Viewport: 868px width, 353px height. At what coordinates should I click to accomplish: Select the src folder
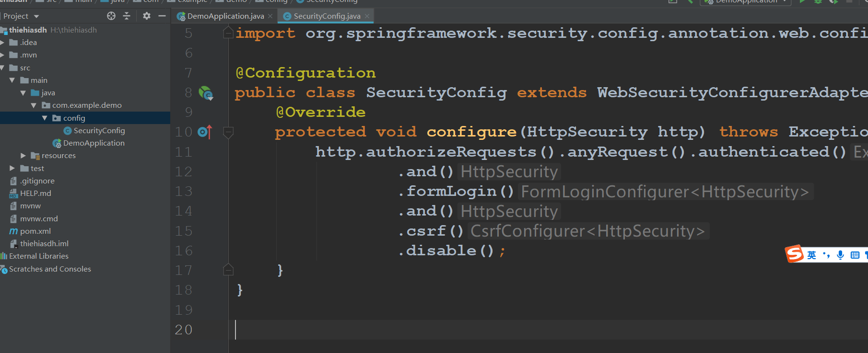coord(25,68)
